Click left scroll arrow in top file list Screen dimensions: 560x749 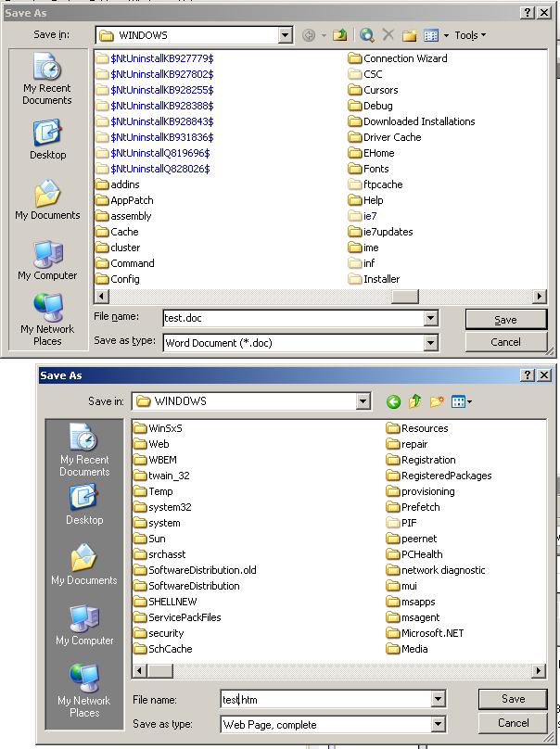[101, 296]
